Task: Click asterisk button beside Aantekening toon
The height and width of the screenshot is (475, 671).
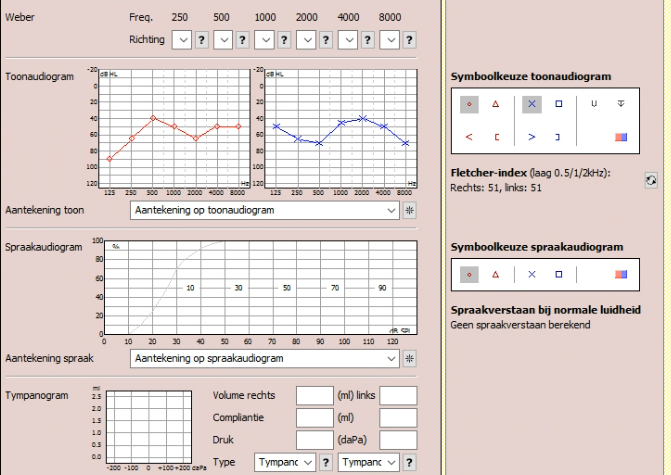Action: 409,211
